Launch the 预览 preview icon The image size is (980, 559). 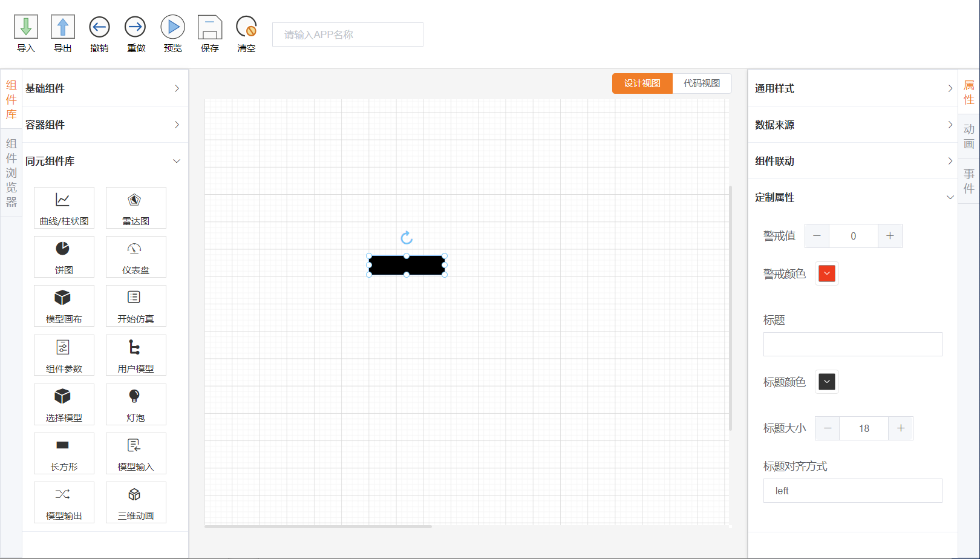click(x=173, y=27)
